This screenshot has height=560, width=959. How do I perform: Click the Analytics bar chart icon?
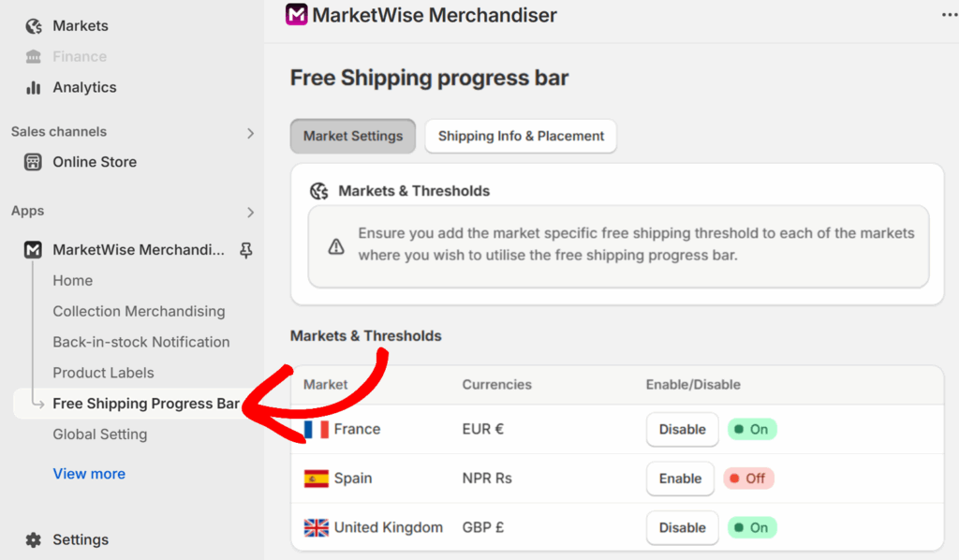pyautogui.click(x=34, y=88)
